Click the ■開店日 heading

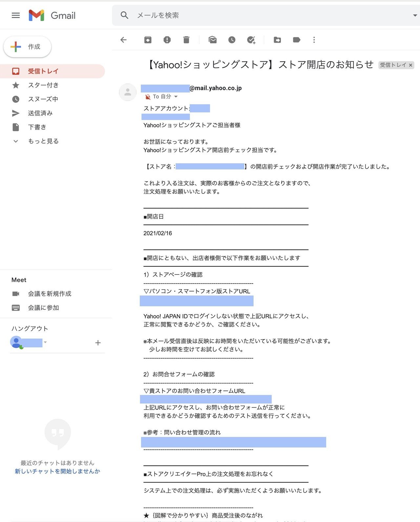[x=154, y=216]
